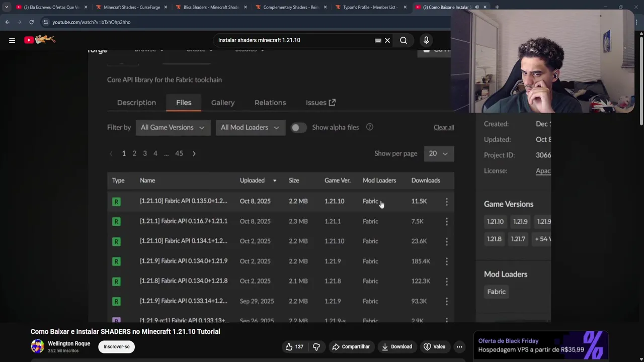Open the on-screen keyboard icon in search

coord(378,40)
